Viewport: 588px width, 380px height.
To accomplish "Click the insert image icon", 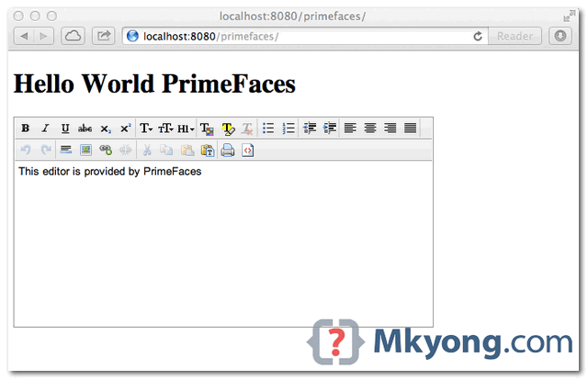I will 85,150.
